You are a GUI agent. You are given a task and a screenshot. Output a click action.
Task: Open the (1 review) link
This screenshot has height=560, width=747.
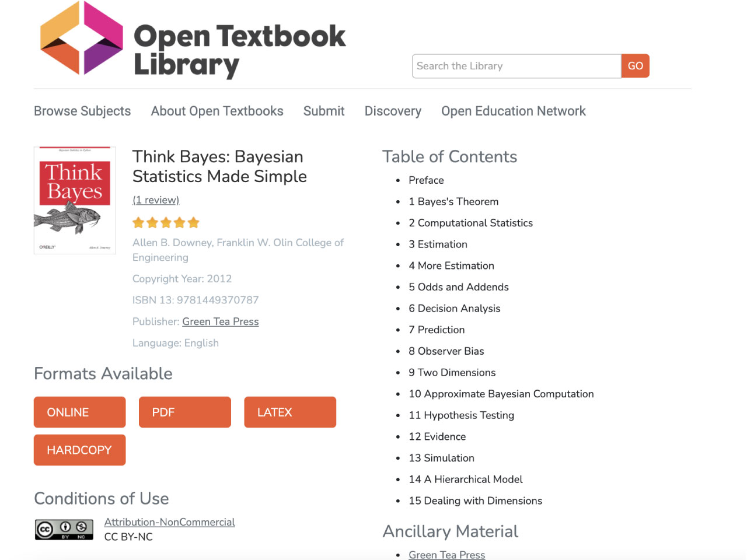click(x=156, y=200)
